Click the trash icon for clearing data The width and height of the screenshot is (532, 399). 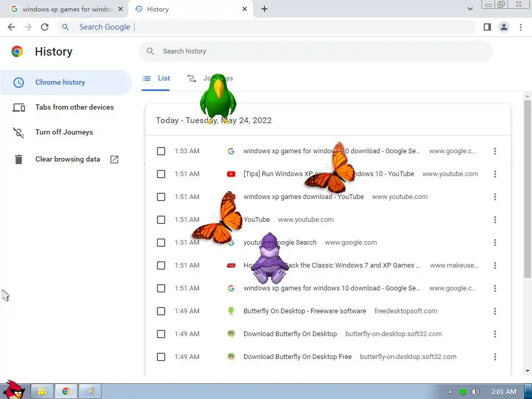(19, 159)
